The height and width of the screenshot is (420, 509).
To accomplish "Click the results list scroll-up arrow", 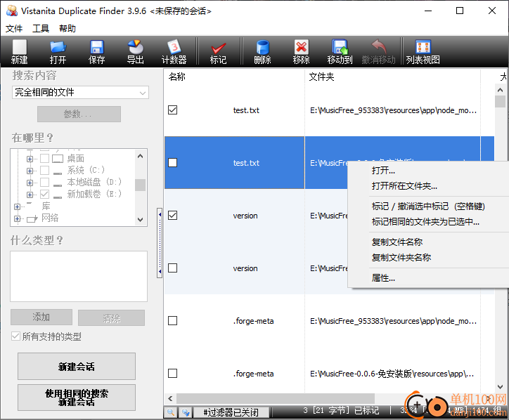I will point(501,90).
